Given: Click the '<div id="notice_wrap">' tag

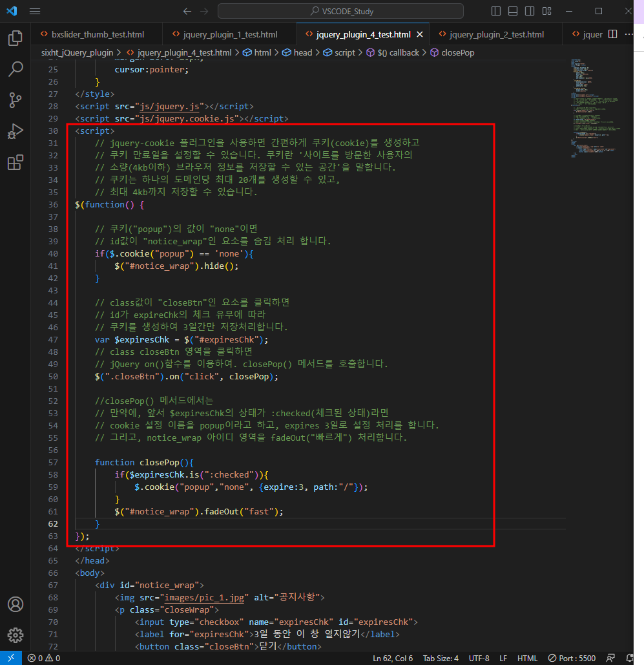Looking at the screenshot, I should pyautogui.click(x=149, y=586).
